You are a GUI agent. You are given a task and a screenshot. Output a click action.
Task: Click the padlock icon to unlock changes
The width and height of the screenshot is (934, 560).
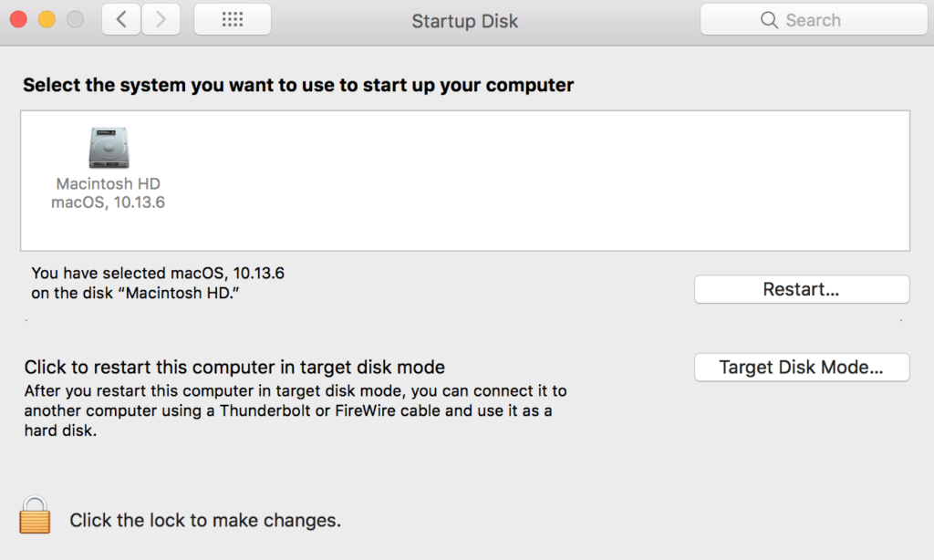click(36, 515)
